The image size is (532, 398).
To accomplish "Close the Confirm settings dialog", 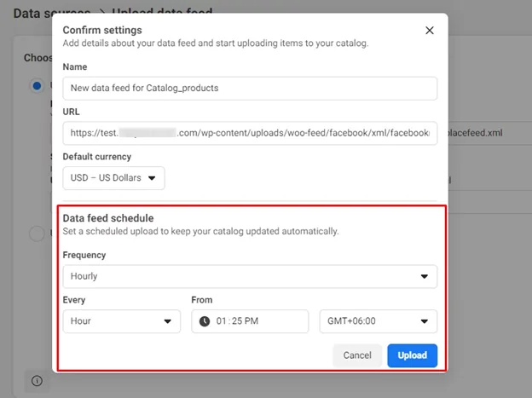I will point(430,31).
